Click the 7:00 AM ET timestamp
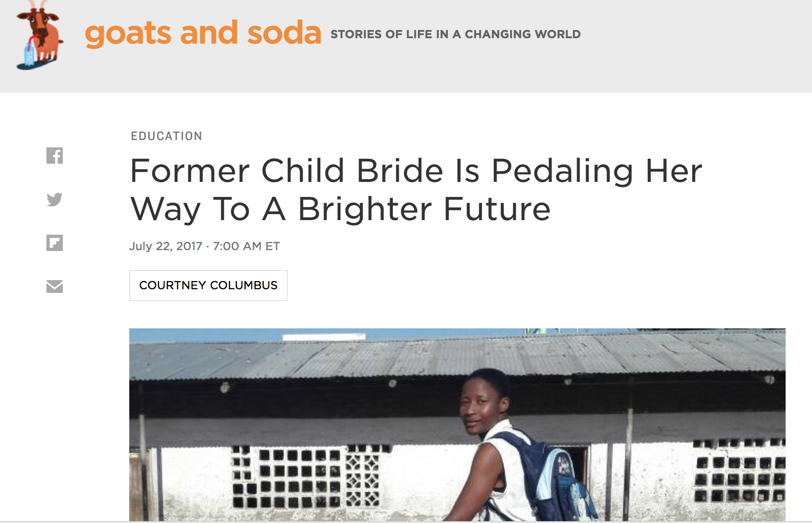The height and width of the screenshot is (523, 812). click(246, 246)
